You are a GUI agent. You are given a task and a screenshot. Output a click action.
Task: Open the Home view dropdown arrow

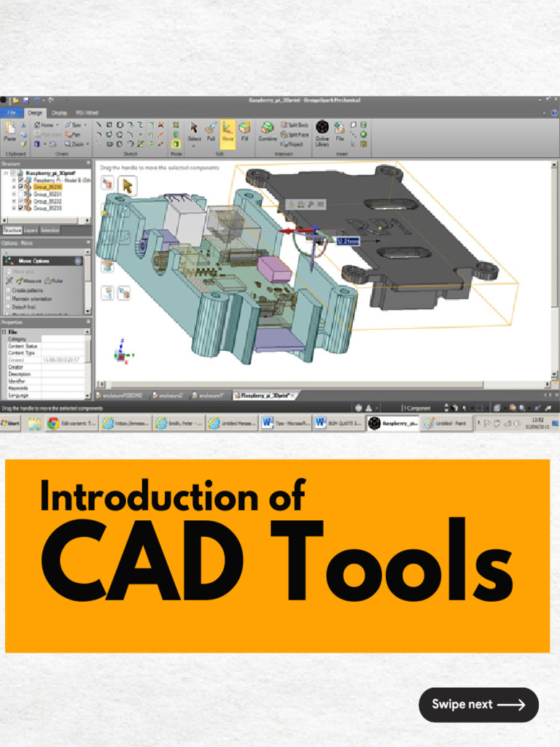tap(57, 125)
